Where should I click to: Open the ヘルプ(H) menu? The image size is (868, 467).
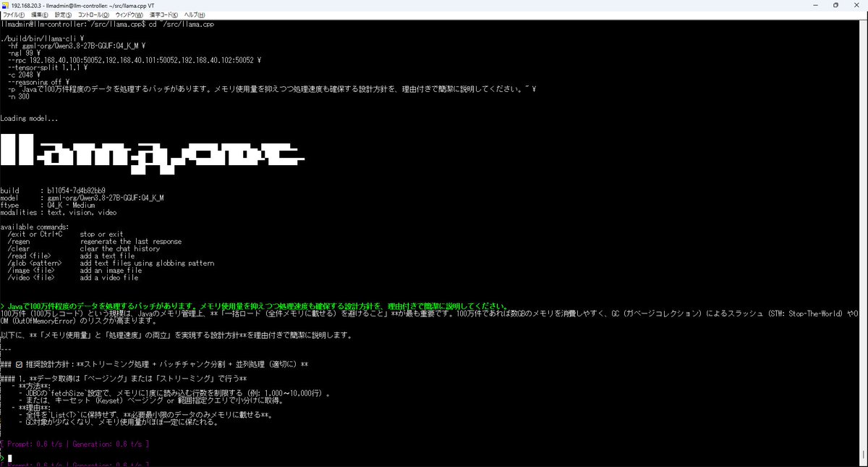click(195, 14)
